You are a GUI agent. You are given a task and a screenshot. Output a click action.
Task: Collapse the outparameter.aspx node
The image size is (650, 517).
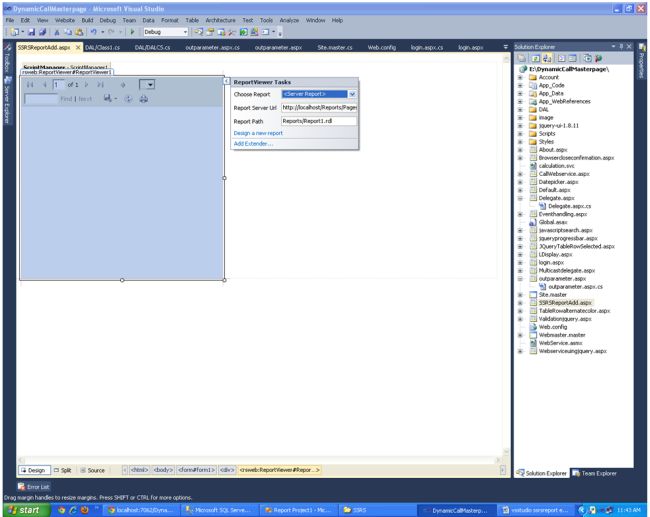click(x=520, y=279)
